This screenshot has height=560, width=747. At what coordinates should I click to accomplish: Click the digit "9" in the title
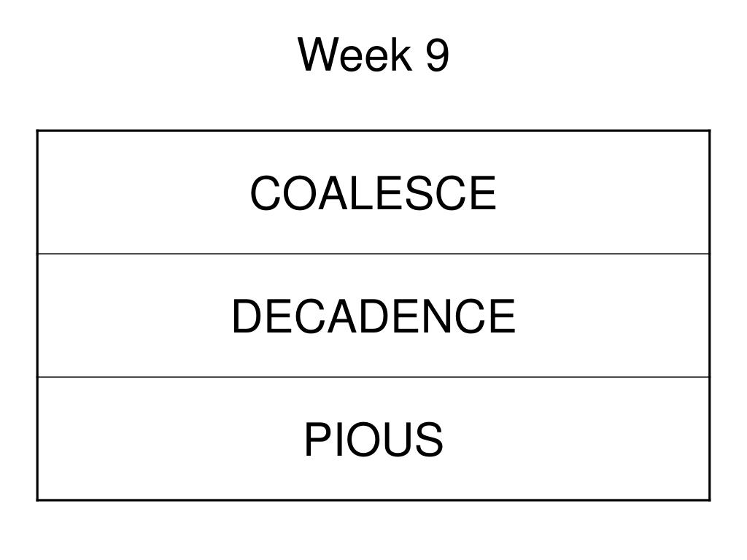pos(436,55)
